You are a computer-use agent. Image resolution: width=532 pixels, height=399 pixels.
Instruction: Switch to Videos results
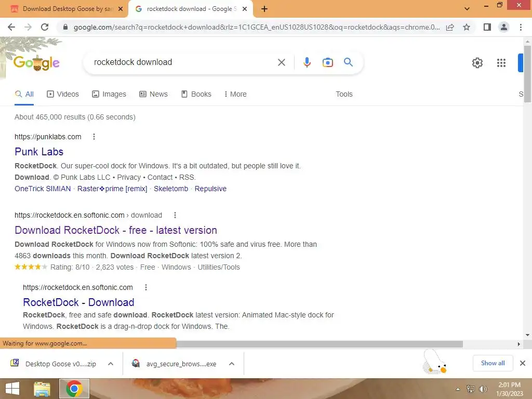(x=63, y=94)
